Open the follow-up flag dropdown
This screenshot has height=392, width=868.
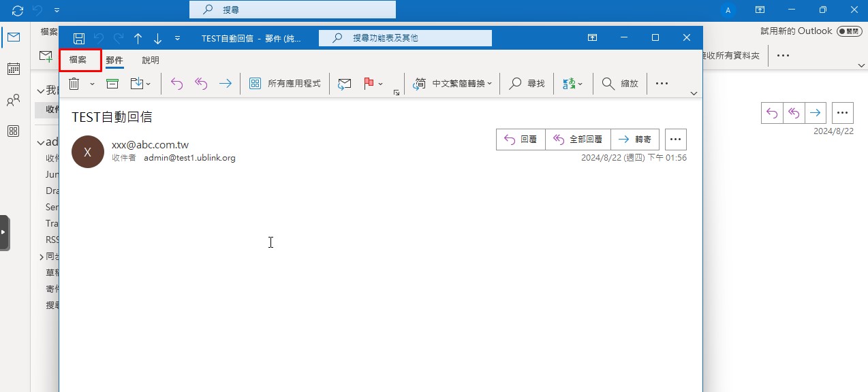pyautogui.click(x=380, y=84)
